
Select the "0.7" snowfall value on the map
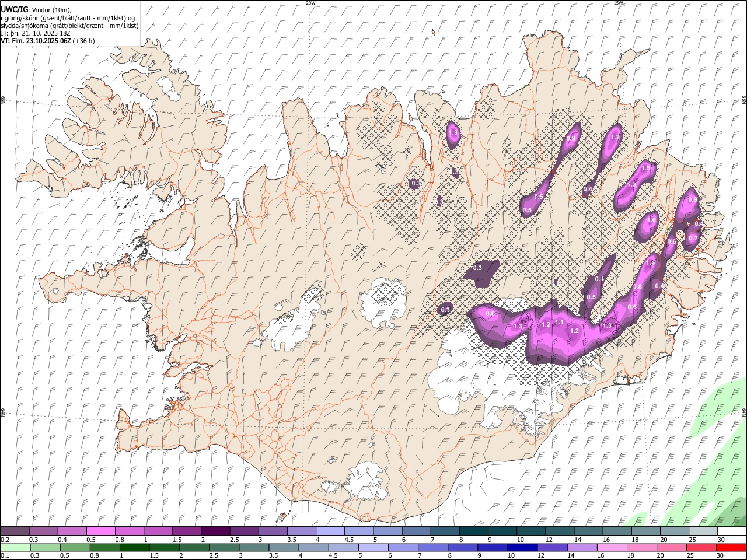point(693,238)
